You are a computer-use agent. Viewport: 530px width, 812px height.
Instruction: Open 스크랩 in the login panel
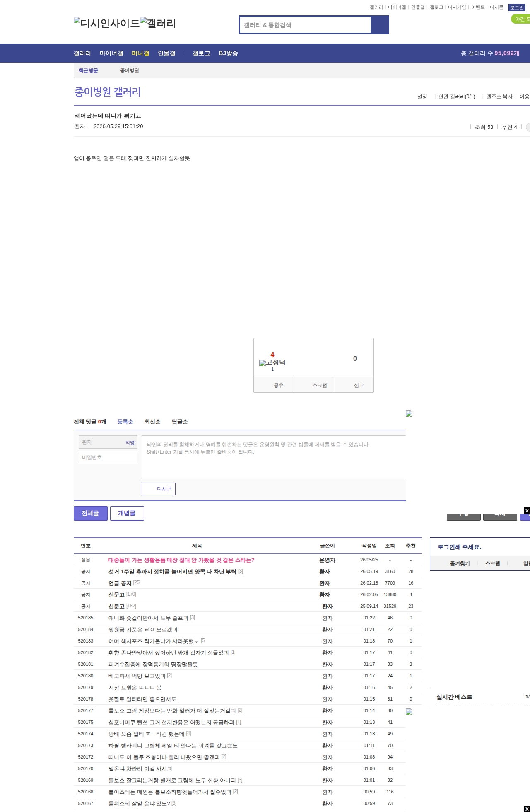(492, 563)
